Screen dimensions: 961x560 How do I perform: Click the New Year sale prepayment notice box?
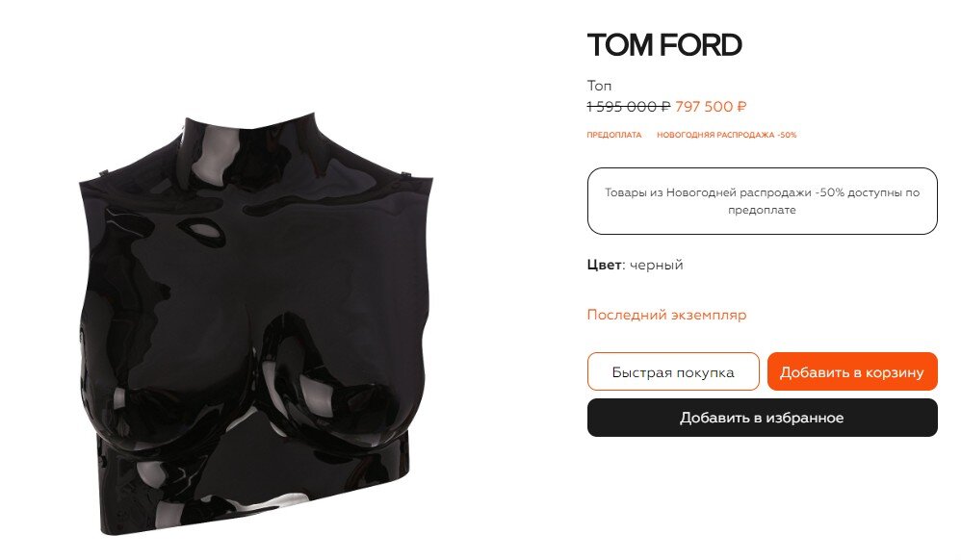click(x=763, y=201)
